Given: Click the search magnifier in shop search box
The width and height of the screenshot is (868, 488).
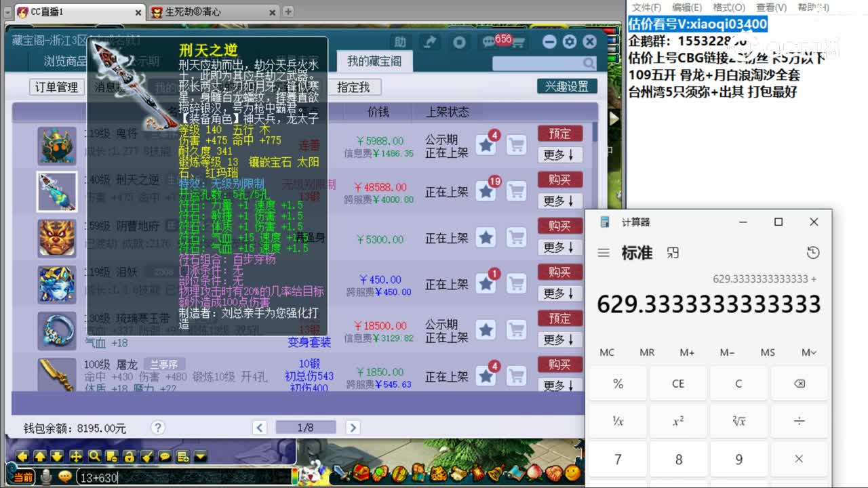Looking at the screenshot, I should tap(589, 63).
